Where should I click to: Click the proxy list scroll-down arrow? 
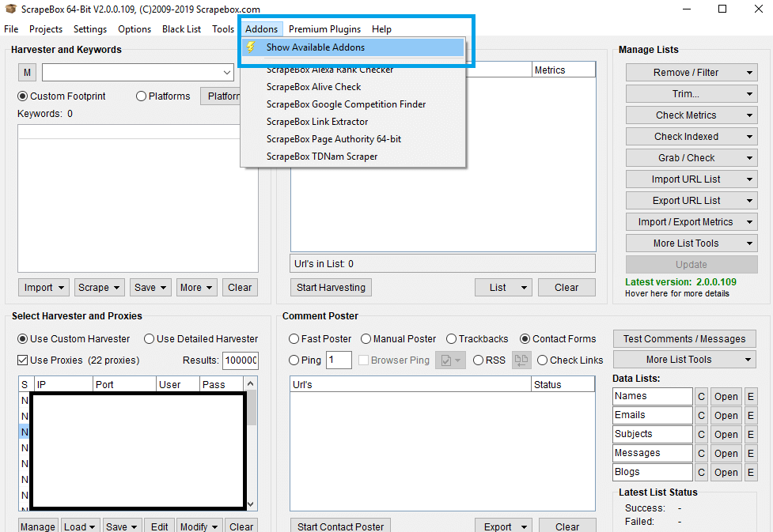[251, 504]
